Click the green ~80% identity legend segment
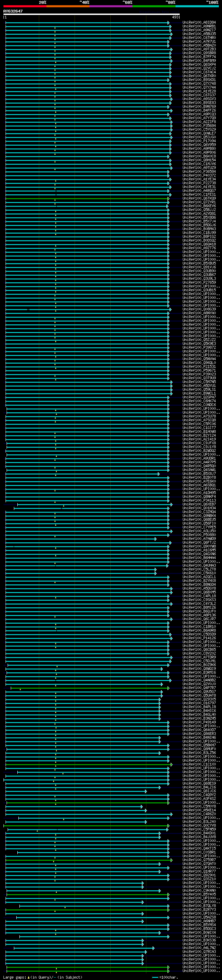 pyautogui.click(x=154, y=6)
